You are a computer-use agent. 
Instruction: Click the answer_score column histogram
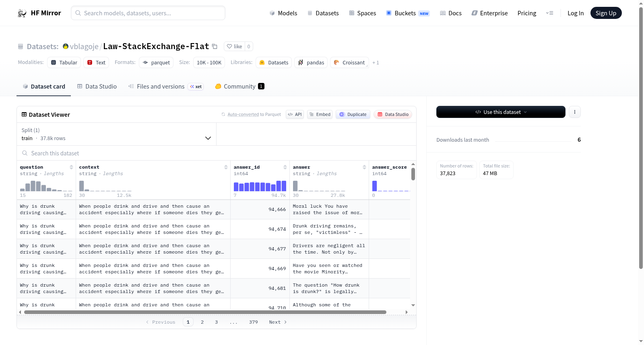pos(391,186)
